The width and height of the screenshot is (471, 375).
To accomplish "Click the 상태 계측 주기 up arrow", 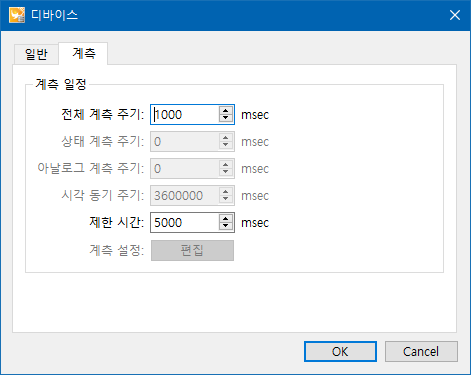I will click(226, 138).
